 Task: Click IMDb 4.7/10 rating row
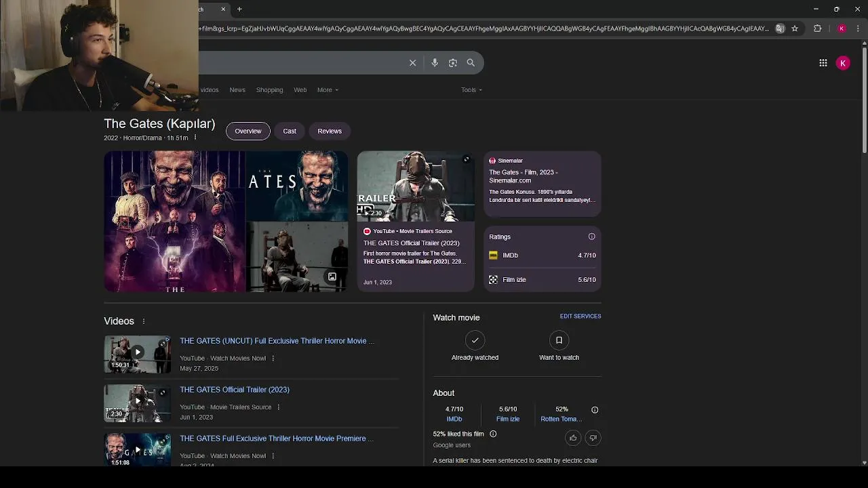[542, 256]
